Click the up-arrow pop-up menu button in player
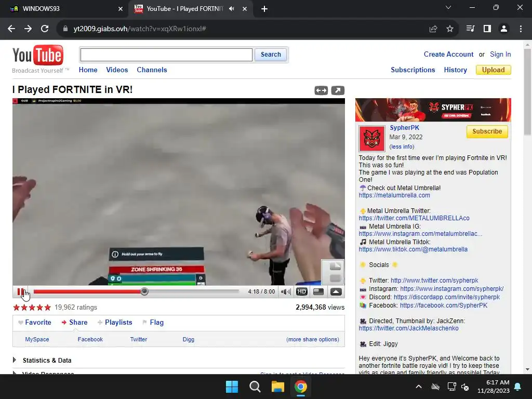Image resolution: width=532 pixels, height=399 pixels. pos(336,291)
